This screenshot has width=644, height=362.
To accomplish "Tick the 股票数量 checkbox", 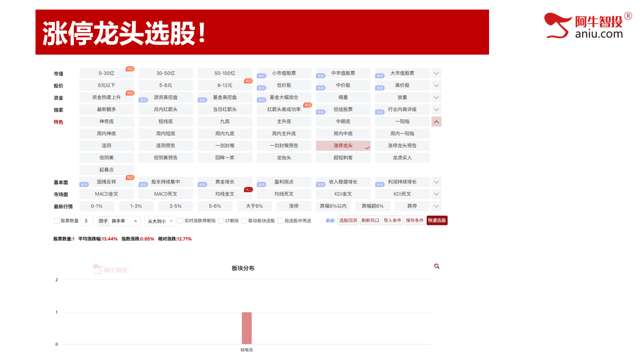I will (x=57, y=221).
